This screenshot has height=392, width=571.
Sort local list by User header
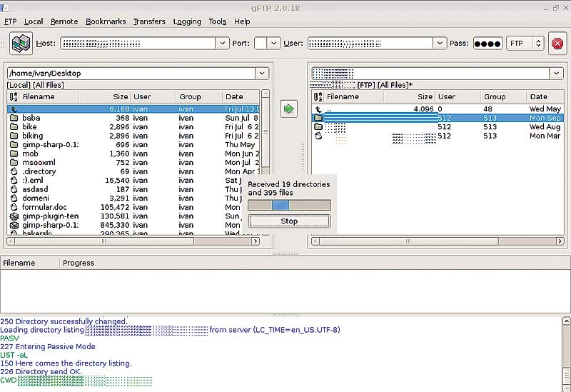153,96
